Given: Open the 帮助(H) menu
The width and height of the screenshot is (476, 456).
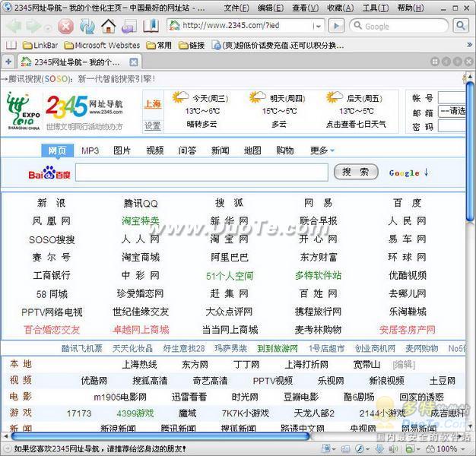Looking at the screenshot, I should pos(411,8).
